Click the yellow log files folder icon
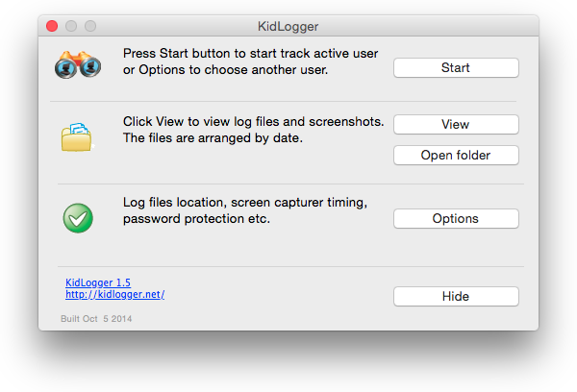 pos(77,137)
